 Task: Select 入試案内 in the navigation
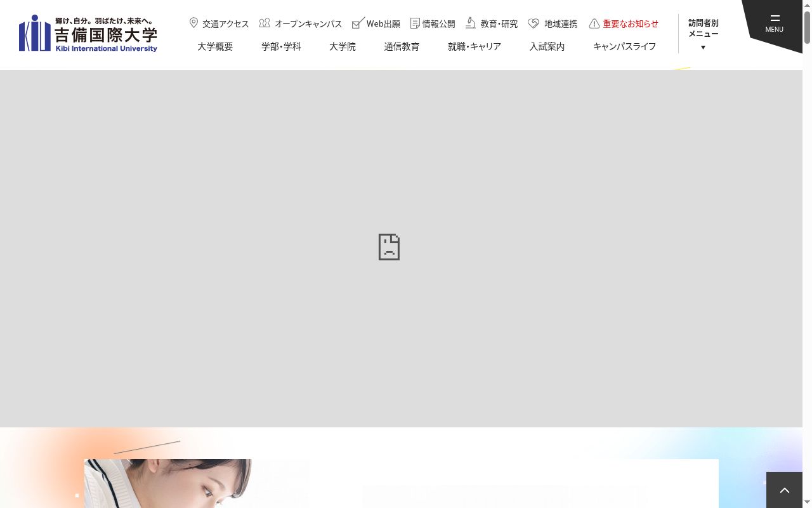point(547,46)
